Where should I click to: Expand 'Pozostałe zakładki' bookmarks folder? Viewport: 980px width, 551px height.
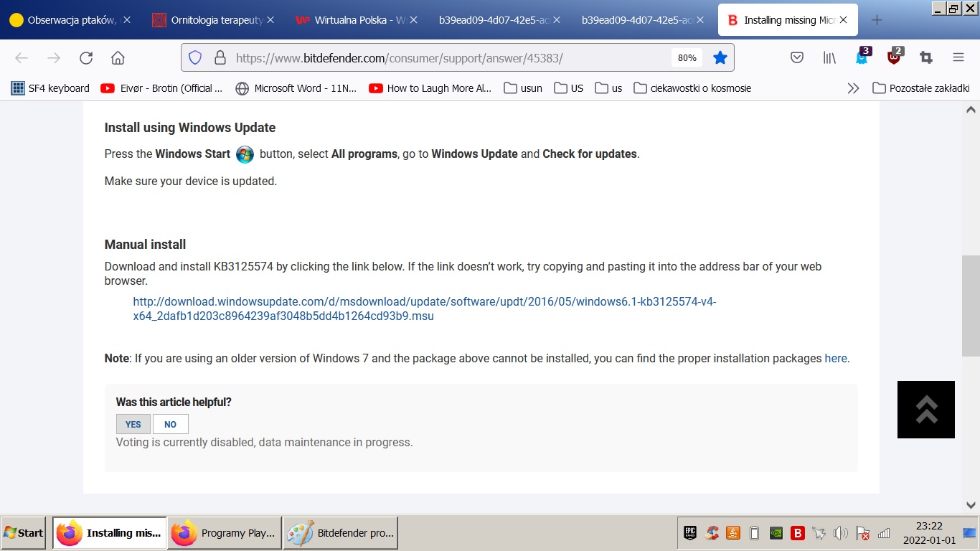[920, 88]
